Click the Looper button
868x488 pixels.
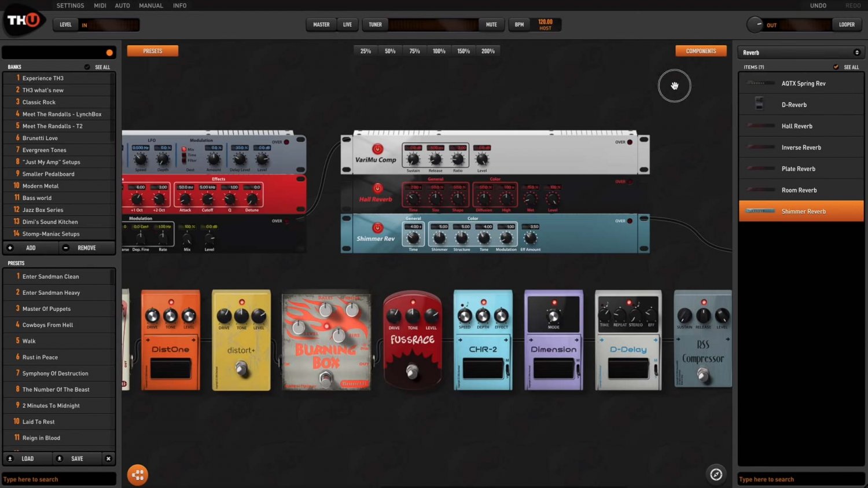(847, 25)
